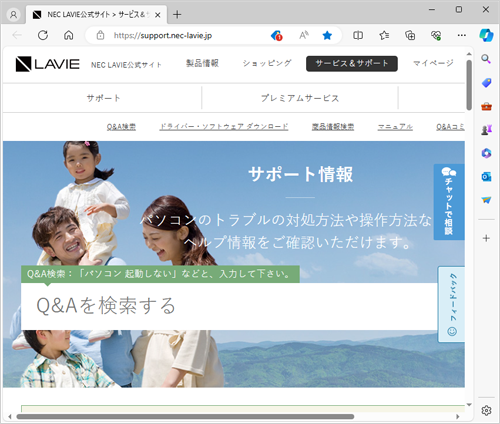Viewport: 500px width, 424px height.
Task: Open sidebar settings gear icon
Action: pyautogui.click(x=486, y=410)
